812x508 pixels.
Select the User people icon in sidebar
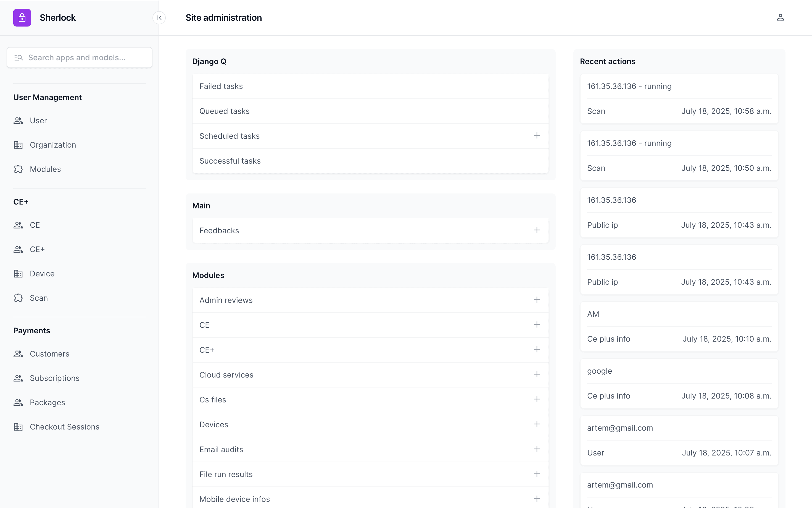point(18,121)
